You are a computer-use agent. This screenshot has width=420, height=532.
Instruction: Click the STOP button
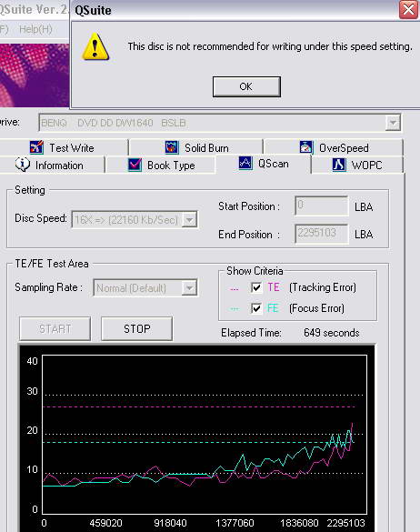136,329
